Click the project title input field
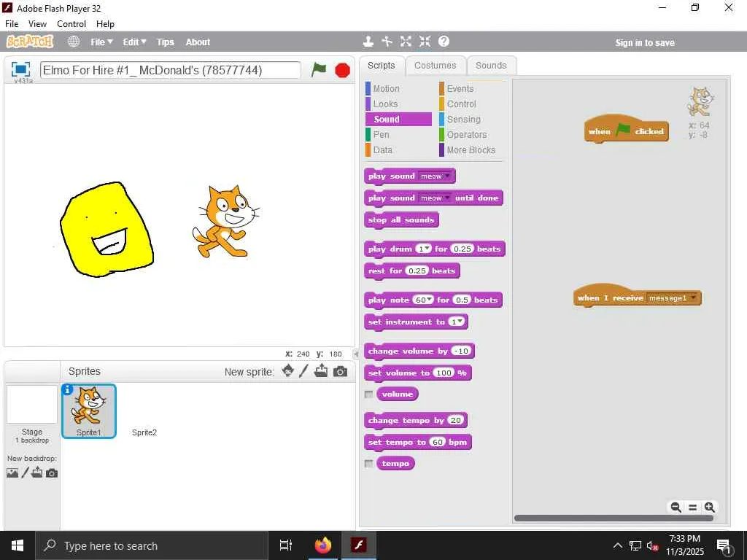Image resolution: width=747 pixels, height=560 pixels. point(171,71)
